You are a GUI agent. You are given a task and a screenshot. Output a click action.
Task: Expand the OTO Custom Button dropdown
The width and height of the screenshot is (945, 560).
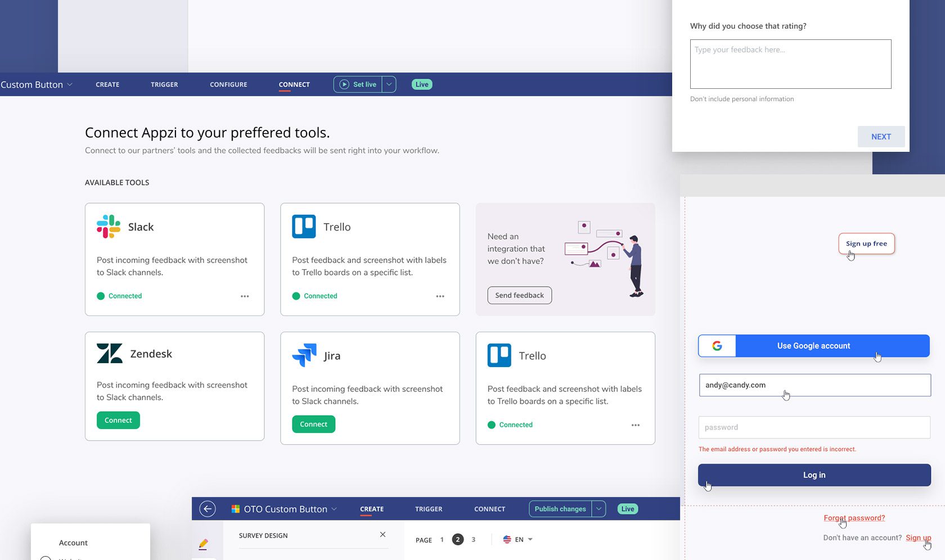334,509
